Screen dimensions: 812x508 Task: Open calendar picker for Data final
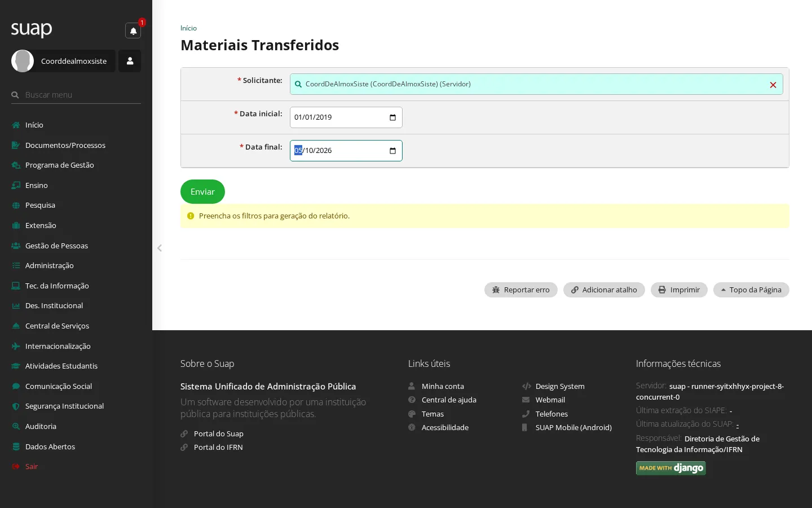pyautogui.click(x=392, y=151)
